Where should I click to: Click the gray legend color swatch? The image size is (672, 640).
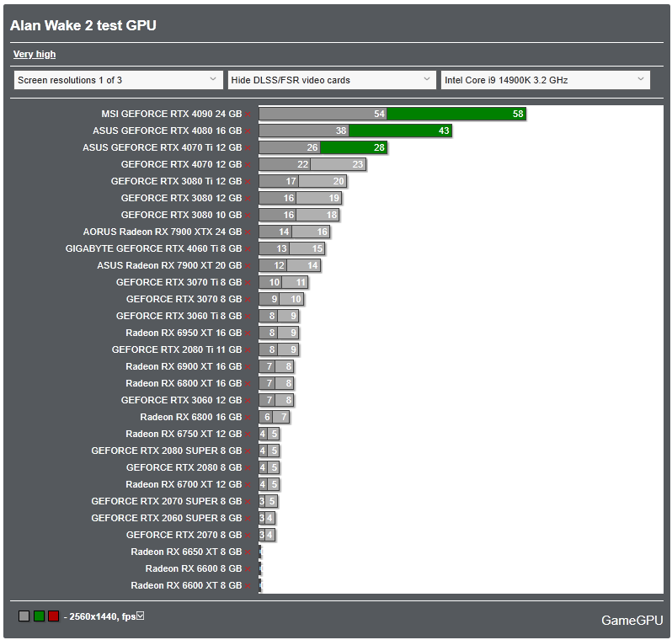point(24,616)
